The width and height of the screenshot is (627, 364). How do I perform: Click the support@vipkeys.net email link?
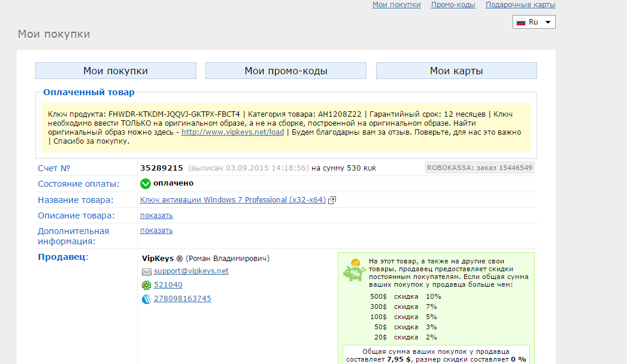pyautogui.click(x=191, y=271)
